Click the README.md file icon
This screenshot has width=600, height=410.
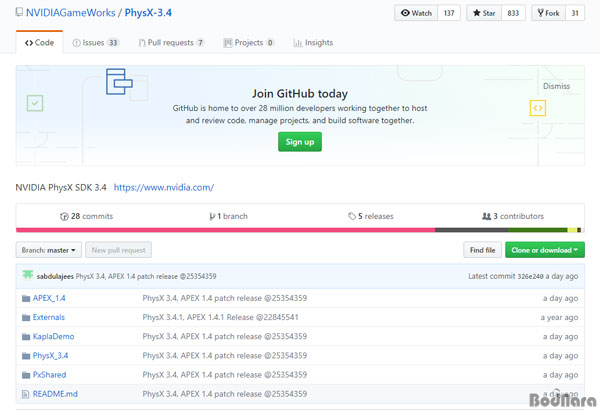[25, 394]
